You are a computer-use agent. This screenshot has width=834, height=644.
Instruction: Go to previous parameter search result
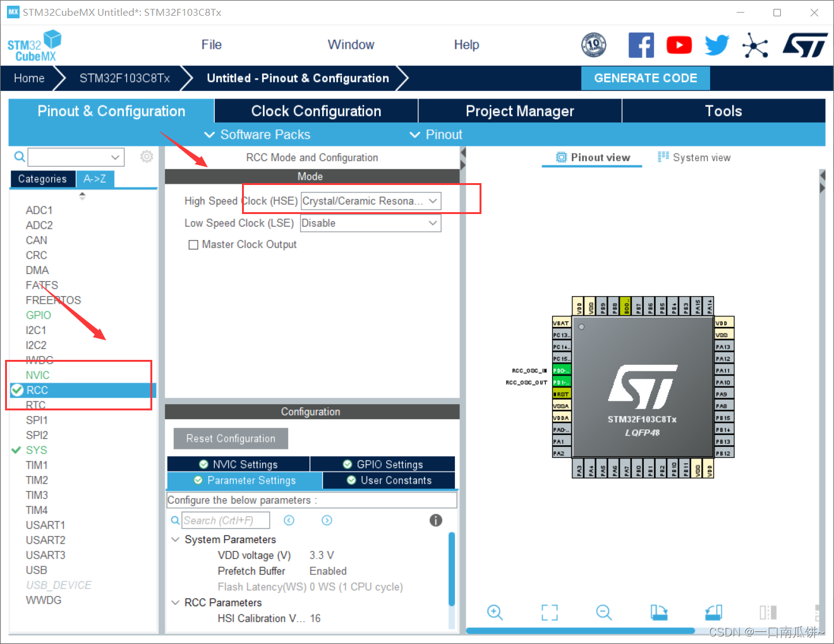coord(289,520)
